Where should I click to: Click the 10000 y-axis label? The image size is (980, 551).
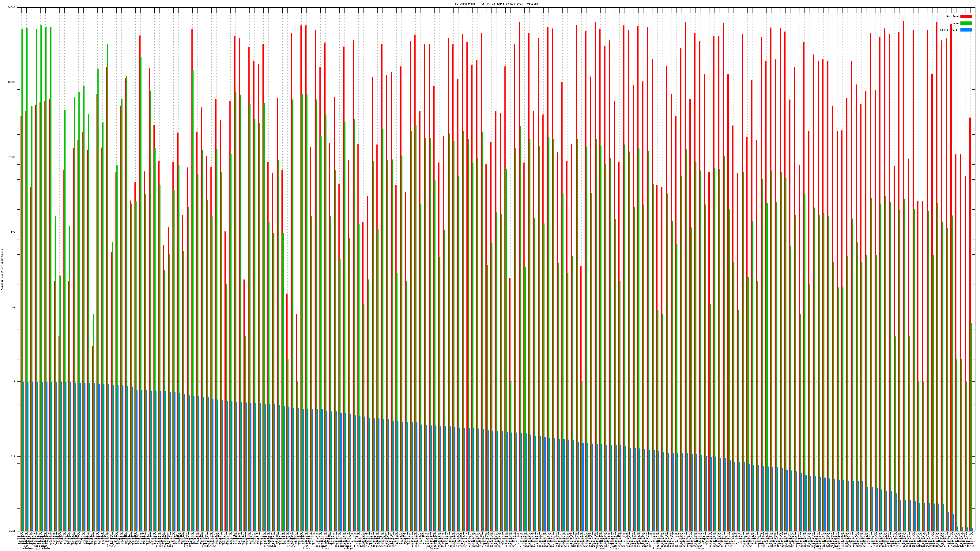(x=12, y=82)
